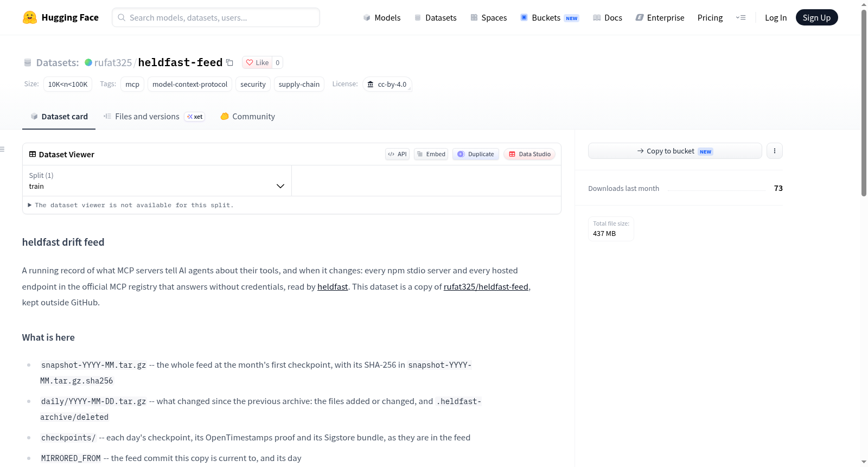Image resolution: width=868 pixels, height=467 pixels.
Task: Open the Community tab
Action: [x=247, y=117]
